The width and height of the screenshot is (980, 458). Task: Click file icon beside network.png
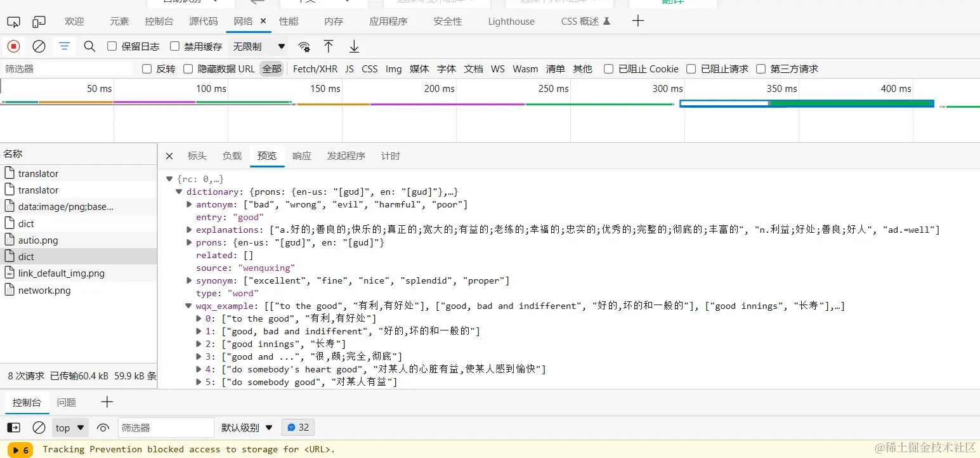tap(10, 291)
